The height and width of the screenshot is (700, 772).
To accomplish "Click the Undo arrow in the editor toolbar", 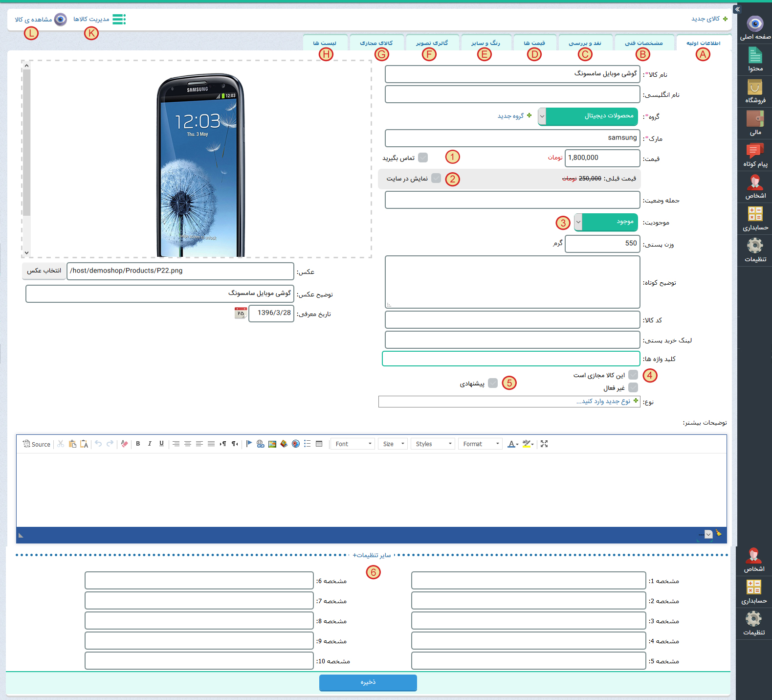I will [x=98, y=444].
